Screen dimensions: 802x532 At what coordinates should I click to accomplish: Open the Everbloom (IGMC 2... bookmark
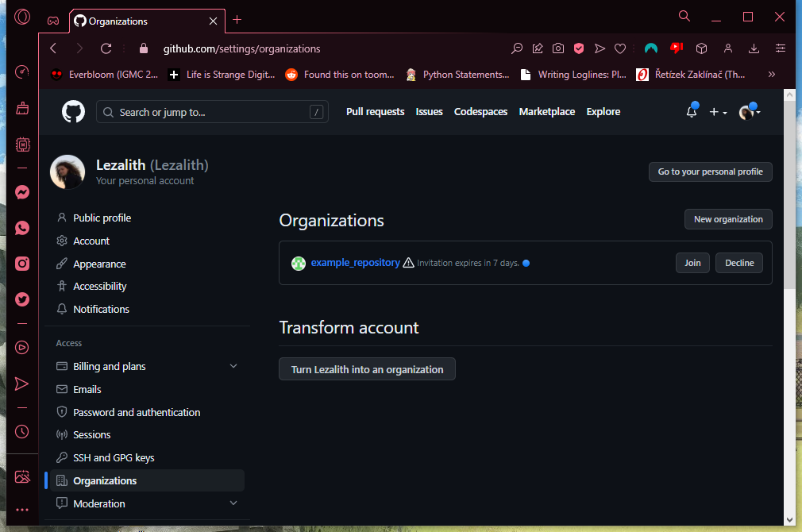[x=104, y=75]
